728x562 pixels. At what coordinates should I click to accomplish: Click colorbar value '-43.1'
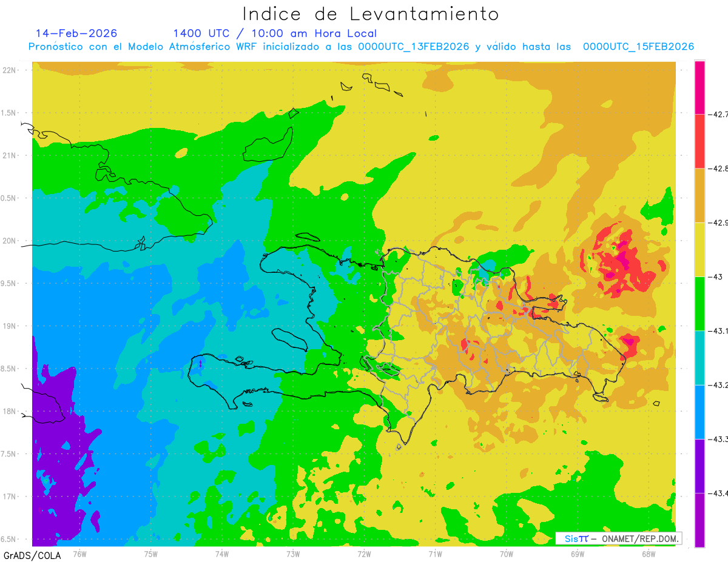[719, 330]
